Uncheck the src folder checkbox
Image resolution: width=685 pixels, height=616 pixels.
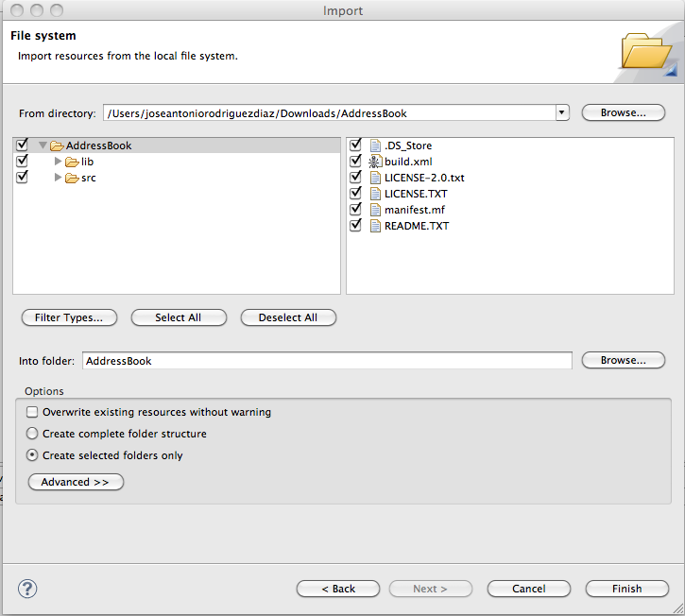[x=22, y=177]
